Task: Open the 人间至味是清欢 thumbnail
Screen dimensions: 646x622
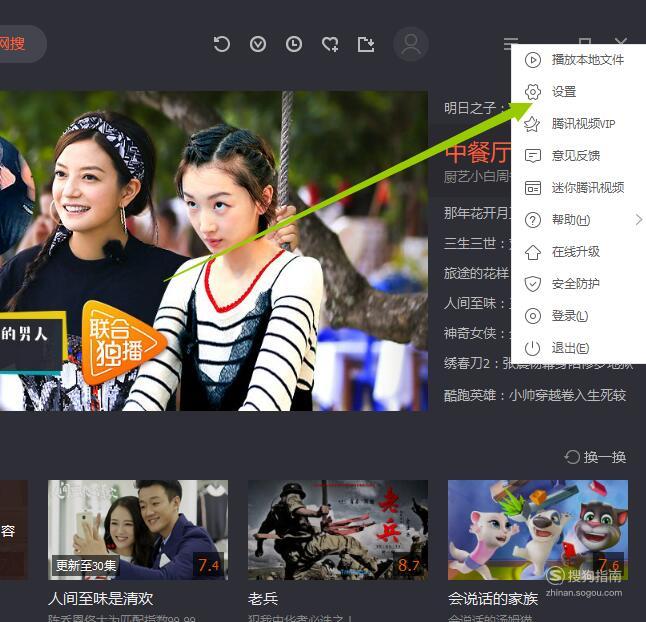Action: [x=138, y=530]
